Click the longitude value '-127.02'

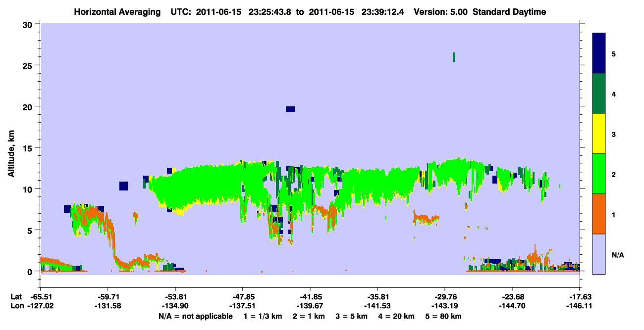tap(40, 306)
